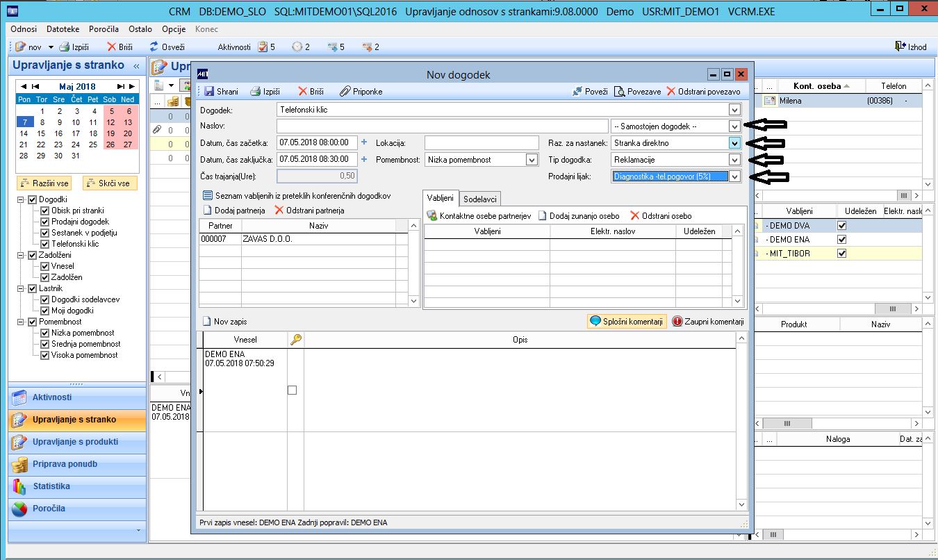Click Skrči vse button

pyautogui.click(x=110, y=183)
